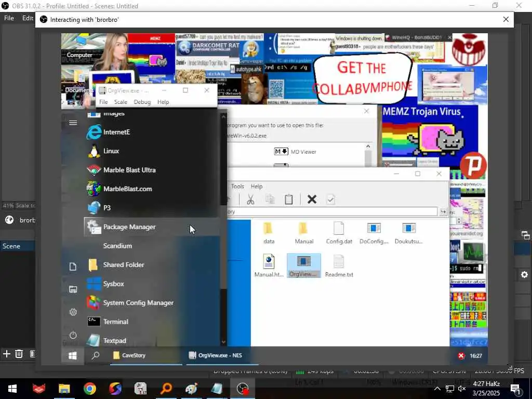Click the Power icon in start menu sidebar
Screen dimensions: 532x399
(x=73, y=335)
